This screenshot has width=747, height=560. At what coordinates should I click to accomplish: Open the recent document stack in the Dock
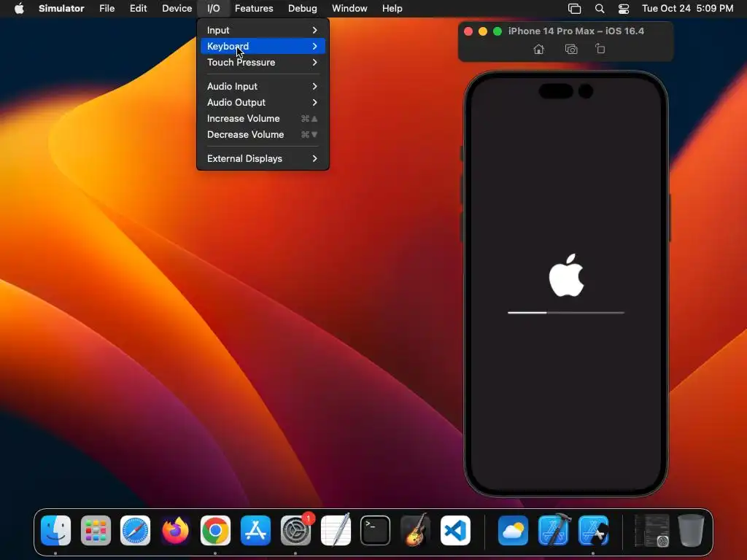click(651, 530)
